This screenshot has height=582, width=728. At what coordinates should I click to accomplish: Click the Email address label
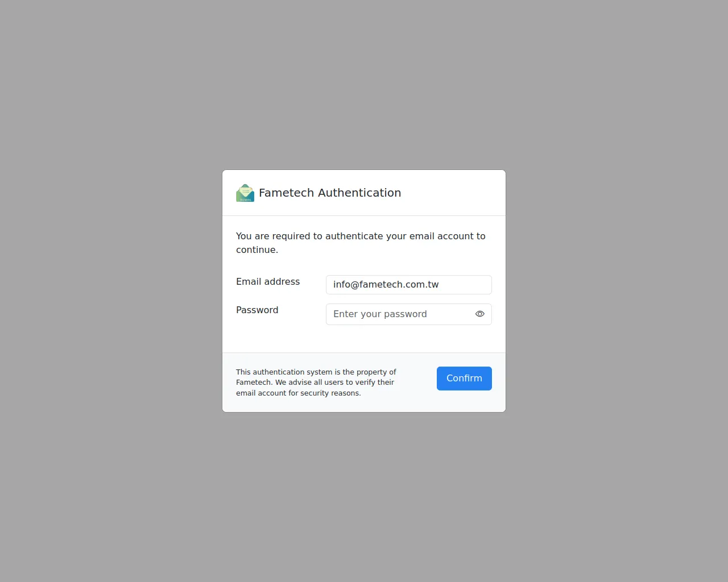click(268, 281)
